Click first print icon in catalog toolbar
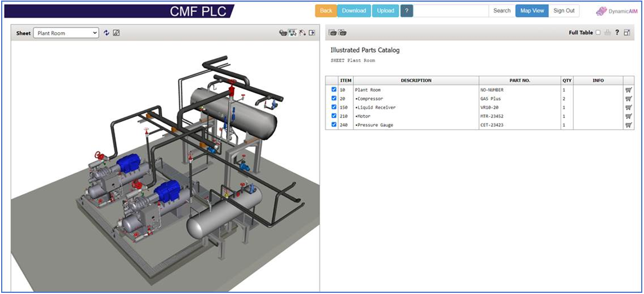 332,33
